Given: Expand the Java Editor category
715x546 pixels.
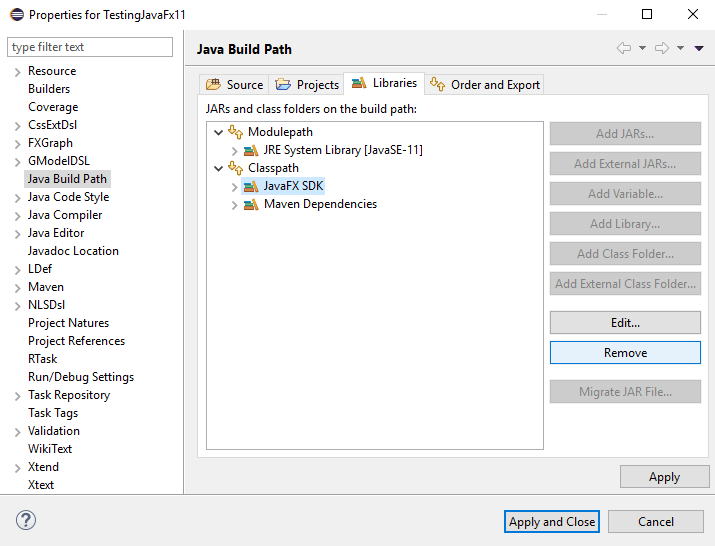Looking at the screenshot, I should pos(17,234).
